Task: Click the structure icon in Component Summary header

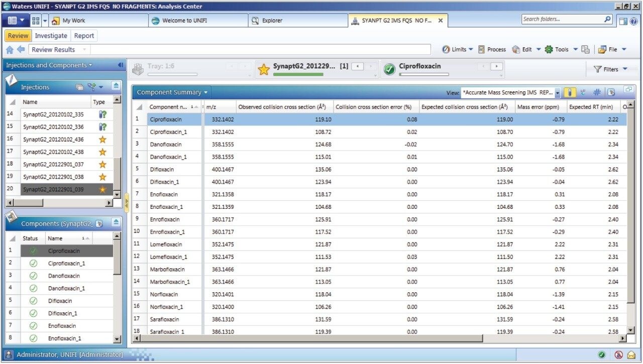Action: click(x=583, y=92)
